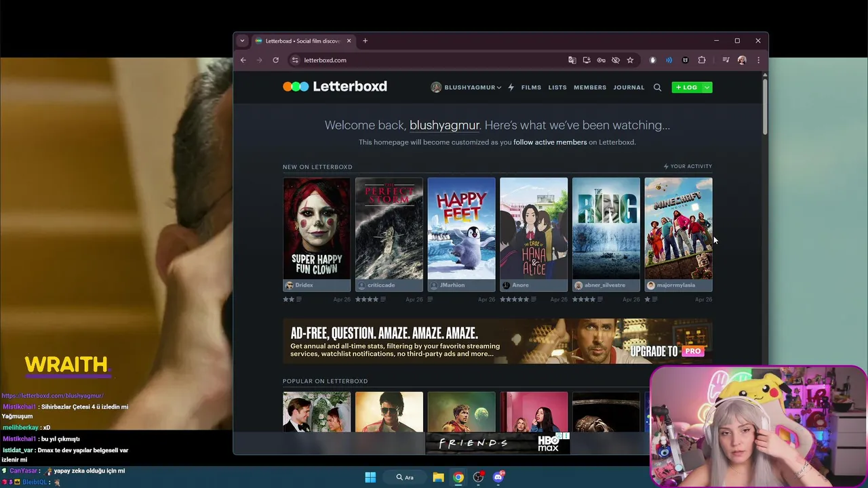This screenshot has height=488, width=868.
Task: Open the Extensions puzzle icon
Action: pos(702,60)
